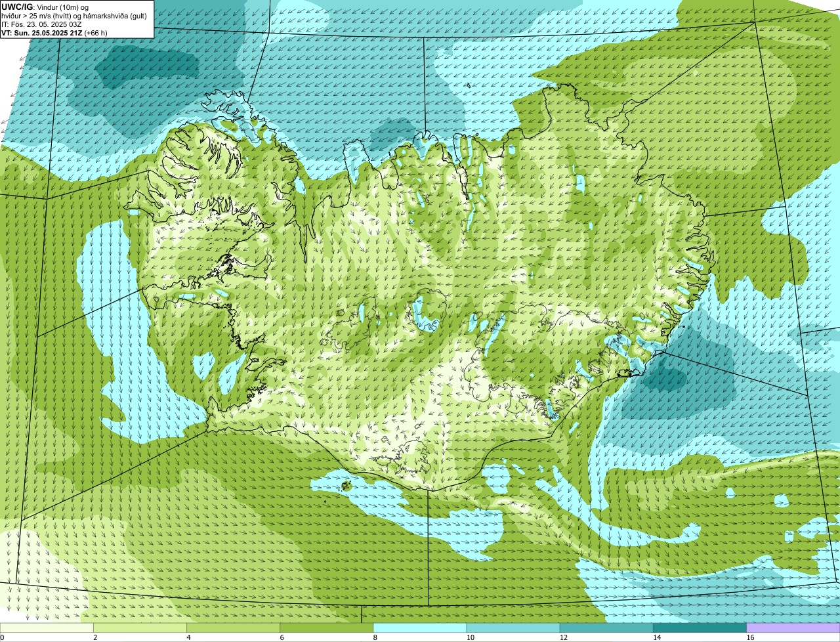Click the legend scale label '0'

[x=2, y=637]
